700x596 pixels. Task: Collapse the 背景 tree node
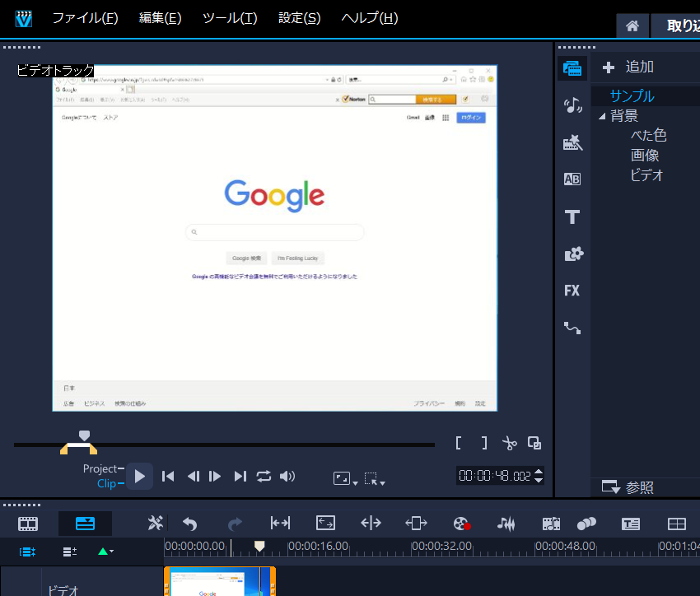click(602, 116)
